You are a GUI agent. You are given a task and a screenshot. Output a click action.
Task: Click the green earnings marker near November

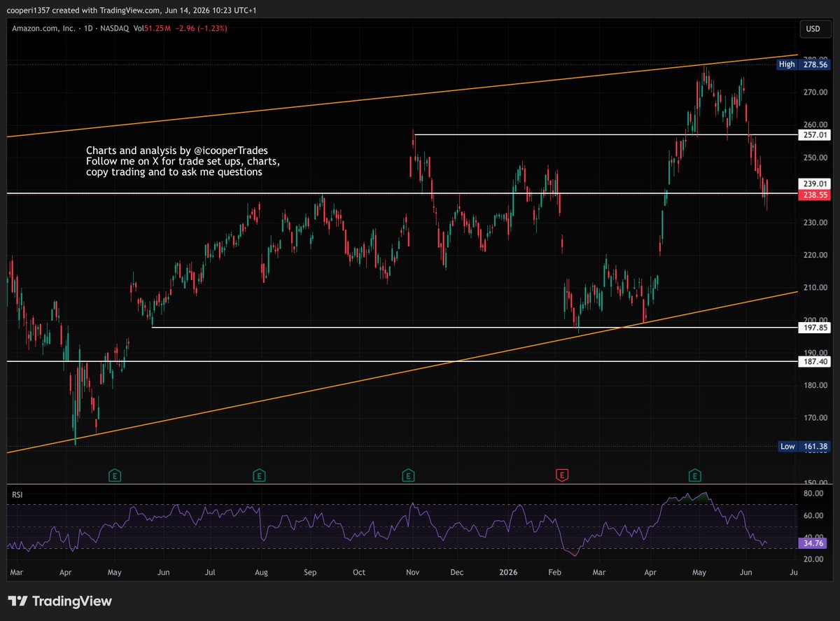tap(407, 476)
